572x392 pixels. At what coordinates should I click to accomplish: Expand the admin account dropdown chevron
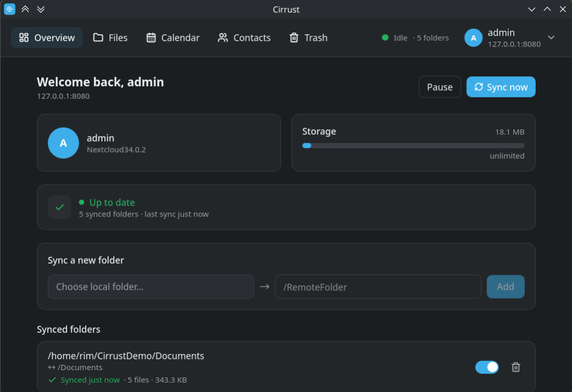pyautogui.click(x=551, y=37)
